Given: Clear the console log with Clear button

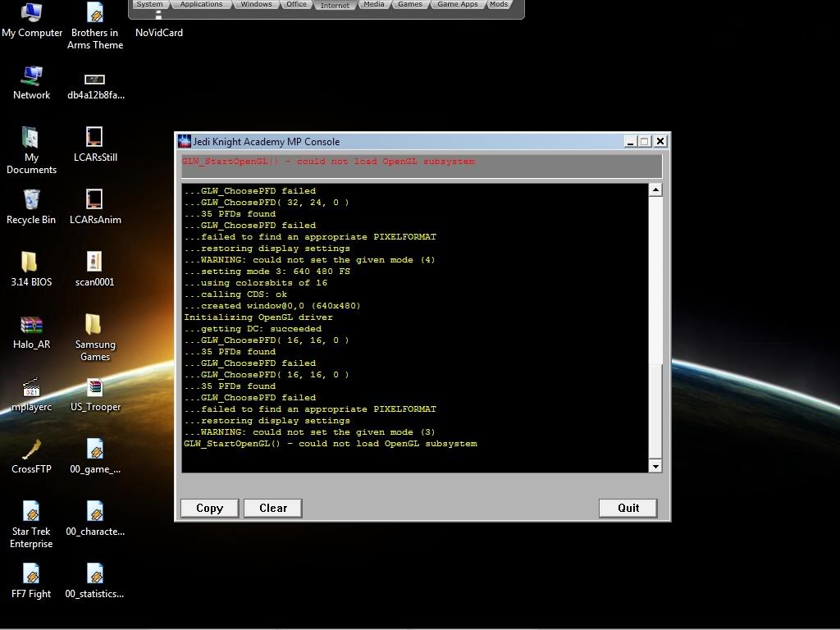Looking at the screenshot, I should tap(273, 508).
